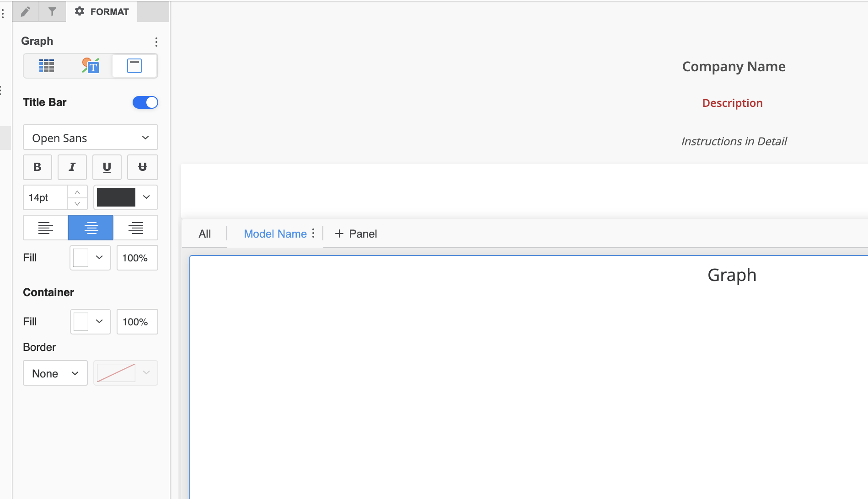Screen dimensions: 868x499
Task: Switch to the All tab
Action: point(204,234)
